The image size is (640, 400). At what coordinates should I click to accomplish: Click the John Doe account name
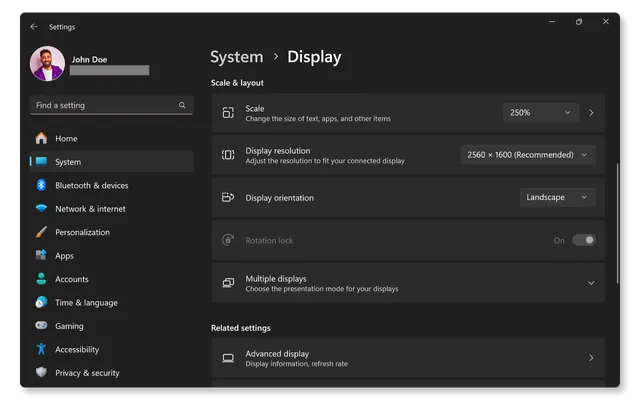(x=89, y=60)
